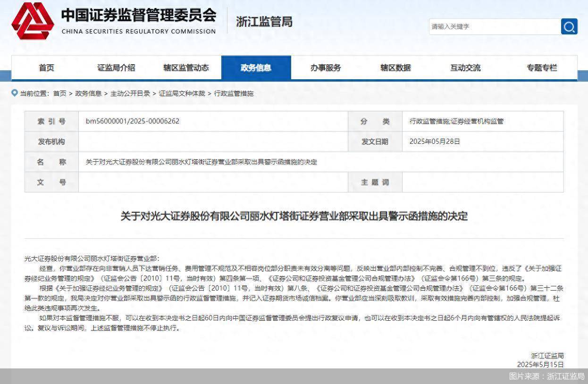Image resolution: width=588 pixels, height=384 pixels.
Task: Open 行政监管措施 breadcrumb link
Action: [x=234, y=93]
